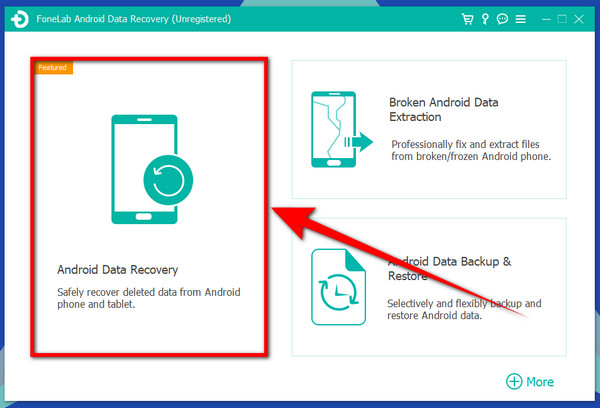
Task: Click 'Safely recover deleted data' description
Action: 149,298
